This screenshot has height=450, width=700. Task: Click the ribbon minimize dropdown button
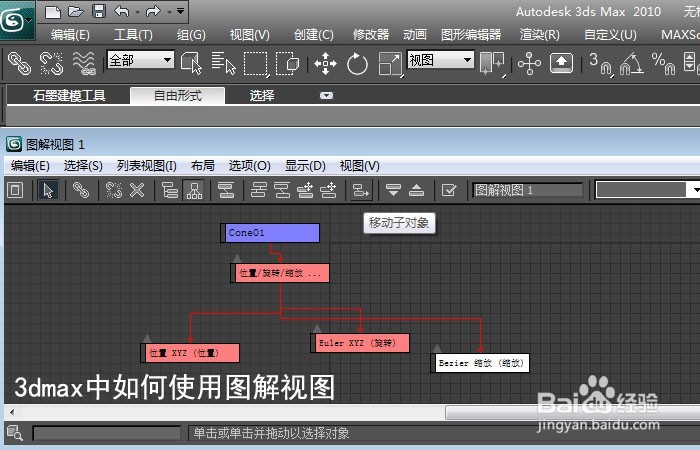(x=326, y=96)
